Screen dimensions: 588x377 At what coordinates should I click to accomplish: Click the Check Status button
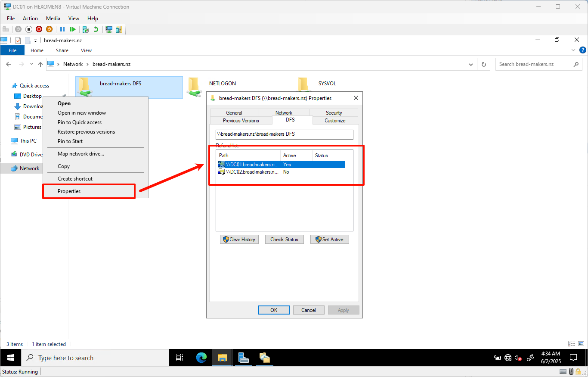284,239
